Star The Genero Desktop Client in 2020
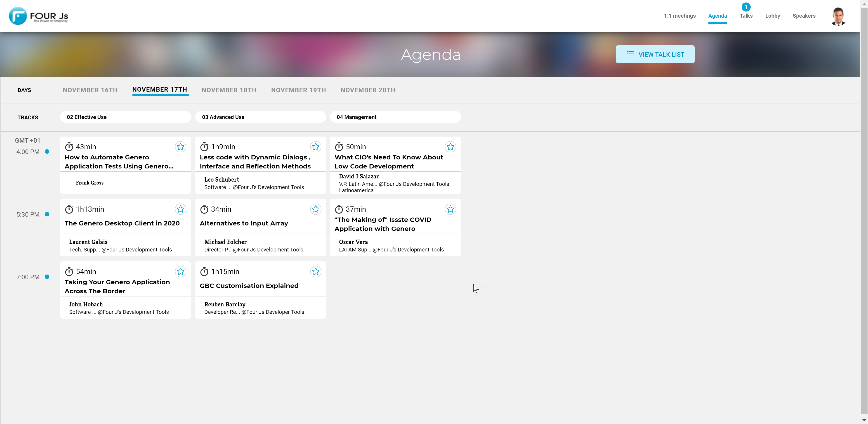Screen dimensions: 868x424 click(x=181, y=209)
